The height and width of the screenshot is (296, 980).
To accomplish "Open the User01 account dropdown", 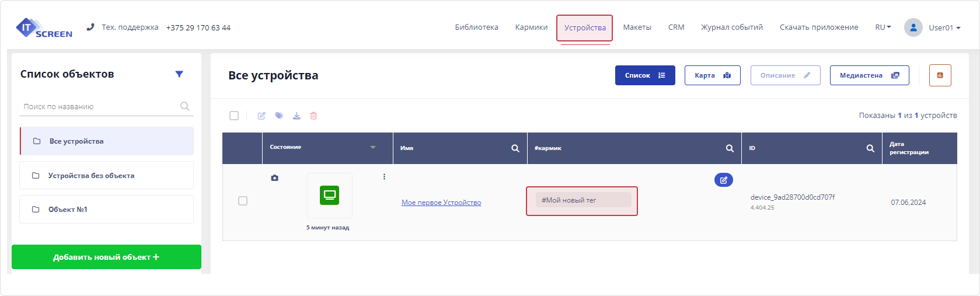I will pos(944,27).
